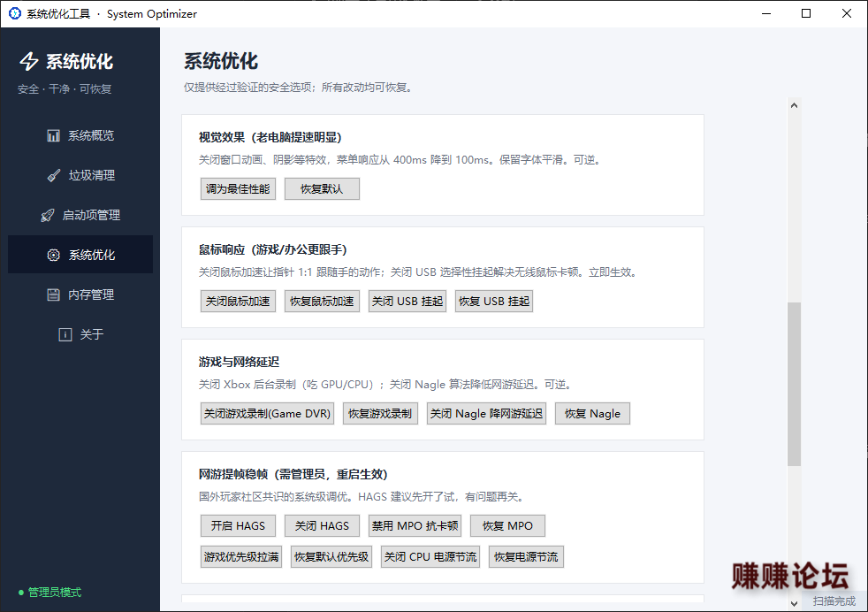The height and width of the screenshot is (612, 868).
Task: Click 恢复 Nagle button
Action: pyautogui.click(x=593, y=414)
